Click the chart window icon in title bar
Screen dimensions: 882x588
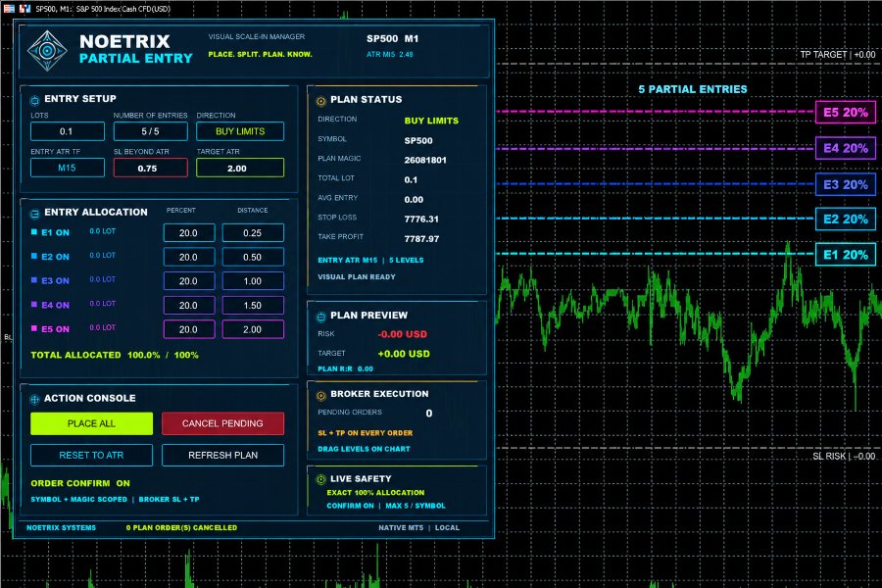point(24,9)
